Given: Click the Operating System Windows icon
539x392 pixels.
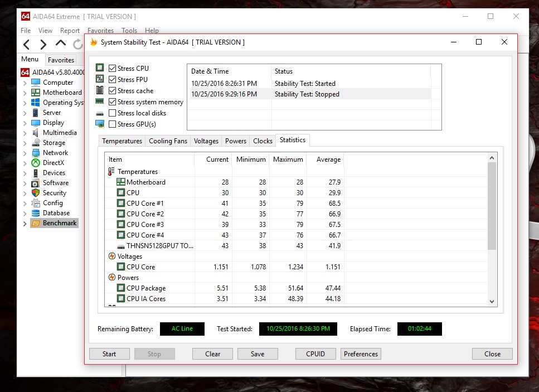Looking at the screenshot, I should coord(36,103).
